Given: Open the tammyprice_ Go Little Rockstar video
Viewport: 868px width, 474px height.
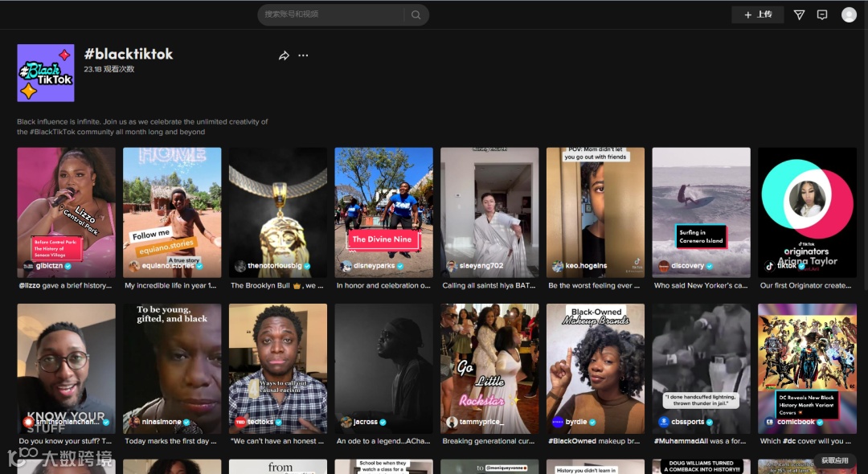Looking at the screenshot, I should tap(489, 369).
